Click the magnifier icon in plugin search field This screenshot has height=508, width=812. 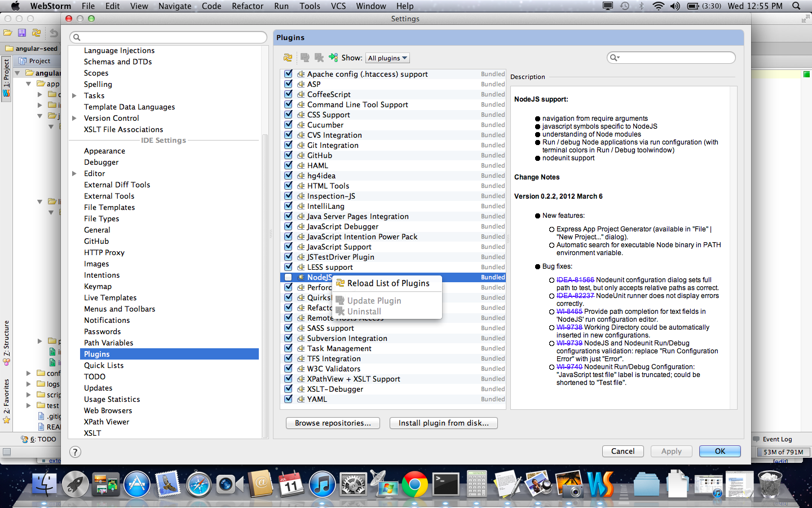tap(615, 58)
